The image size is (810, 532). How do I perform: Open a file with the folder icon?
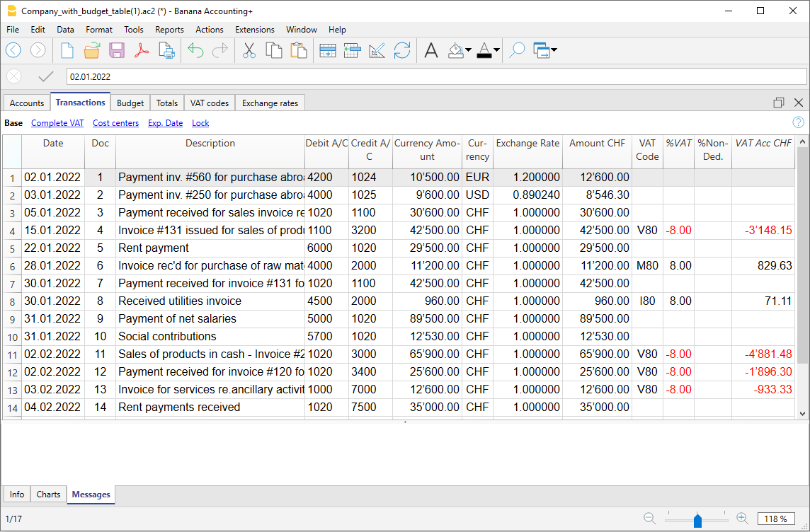pyautogui.click(x=92, y=50)
